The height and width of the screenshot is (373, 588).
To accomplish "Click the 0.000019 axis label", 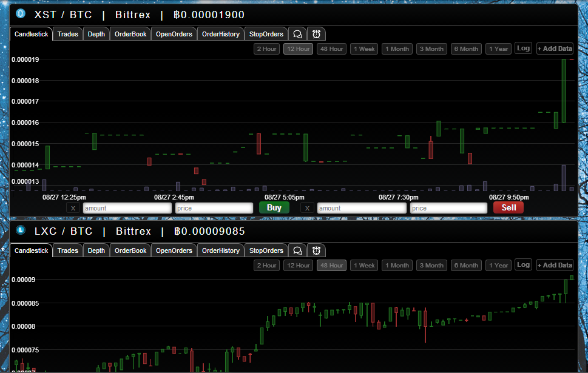I will 25,59.
